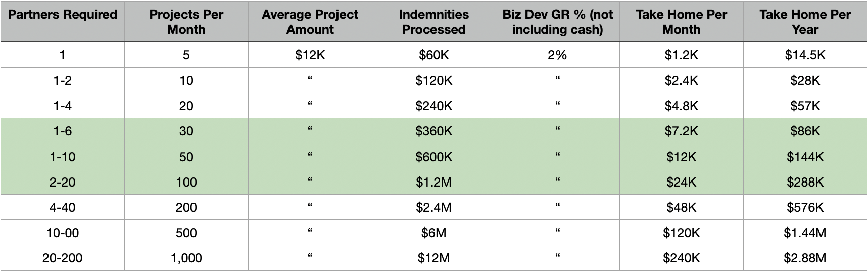Click the 2% Biz Dev cell
The width and height of the screenshot is (868, 272).
557,55
